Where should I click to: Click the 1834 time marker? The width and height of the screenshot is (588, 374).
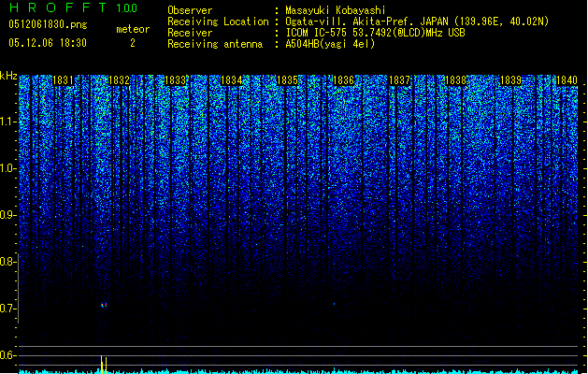click(232, 80)
